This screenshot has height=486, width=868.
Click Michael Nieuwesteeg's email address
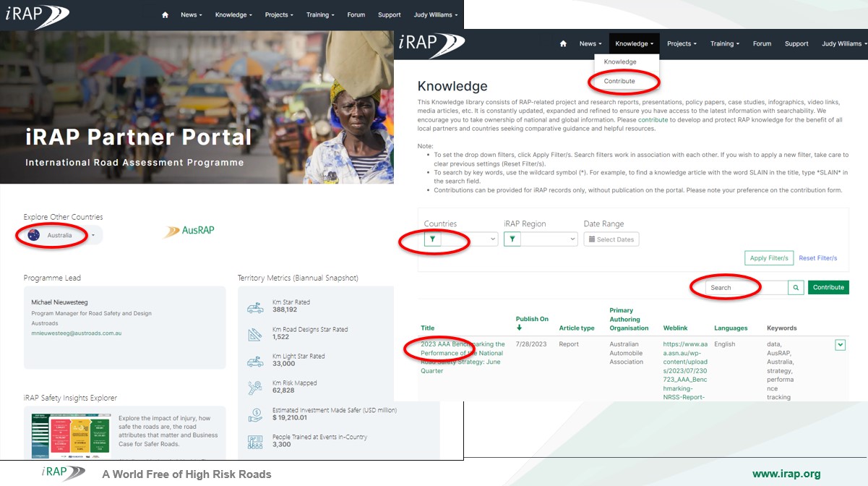click(76, 333)
